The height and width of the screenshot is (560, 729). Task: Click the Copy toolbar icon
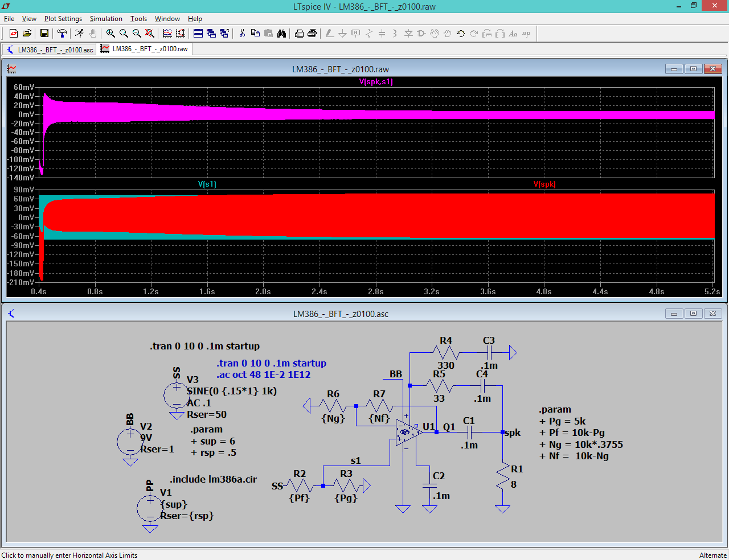pyautogui.click(x=255, y=34)
